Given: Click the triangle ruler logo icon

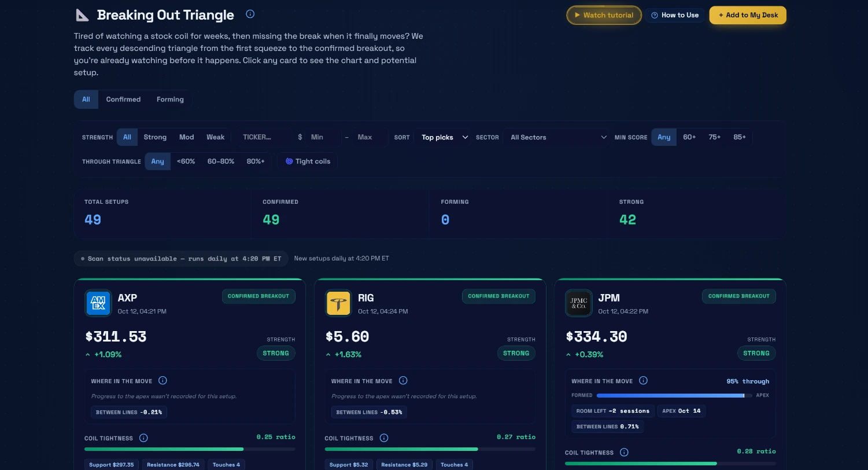Looking at the screenshot, I should tap(82, 15).
